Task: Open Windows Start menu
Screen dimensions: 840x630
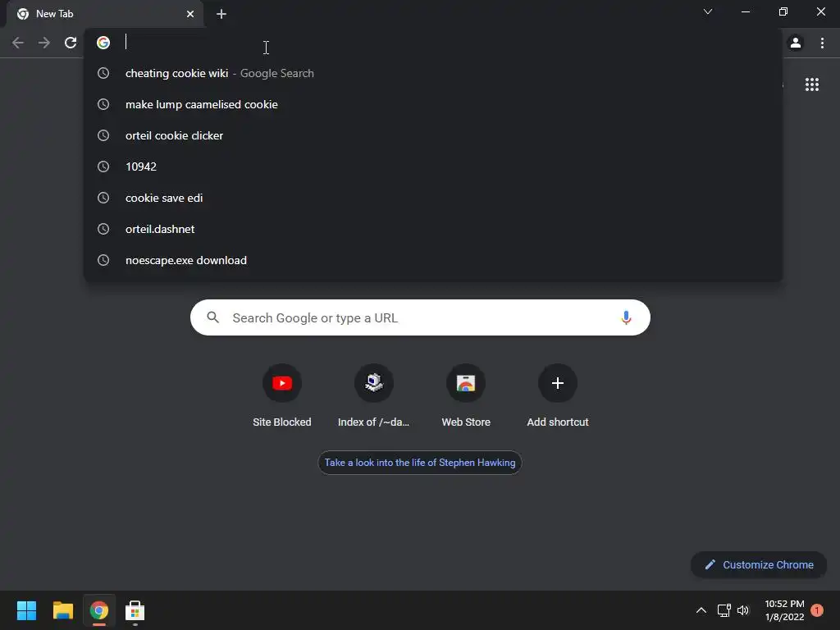Action: click(26, 610)
